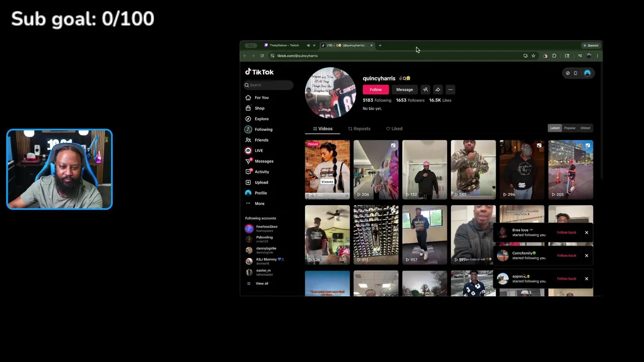Screen dimensions: 644x362
Task: Switch to the Videos tab
Action: point(323,129)
